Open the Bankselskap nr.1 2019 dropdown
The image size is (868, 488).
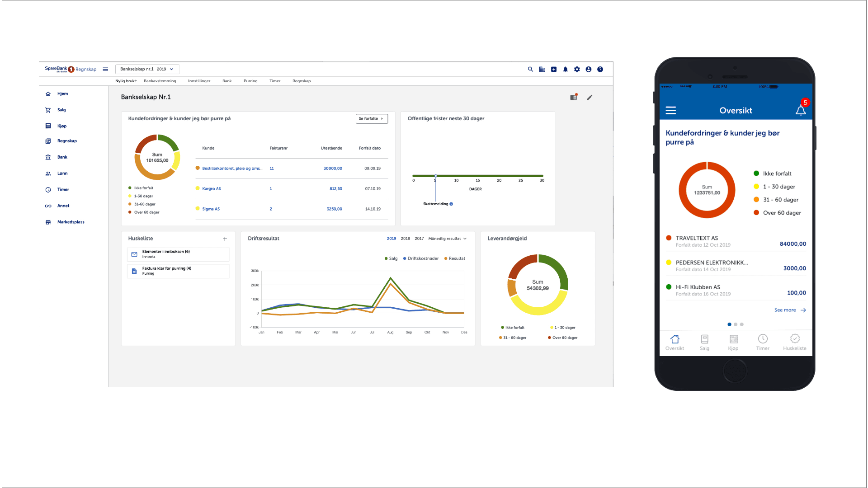tap(147, 69)
